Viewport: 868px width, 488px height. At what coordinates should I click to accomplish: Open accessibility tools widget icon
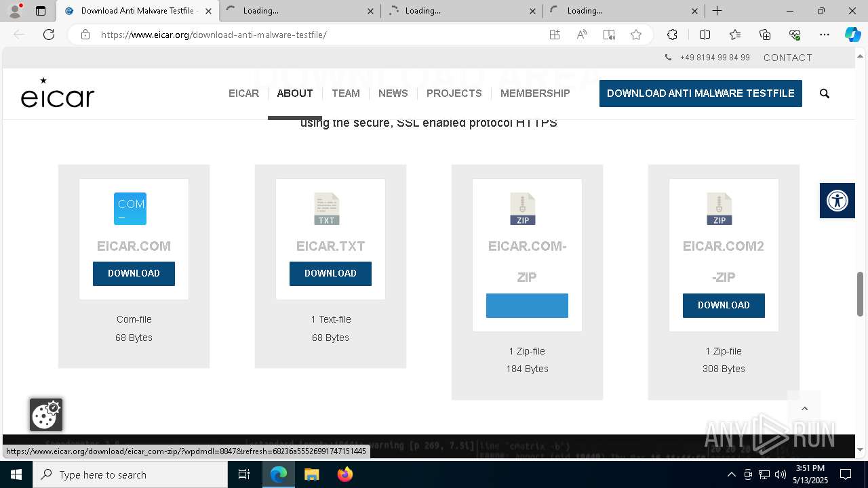point(837,201)
